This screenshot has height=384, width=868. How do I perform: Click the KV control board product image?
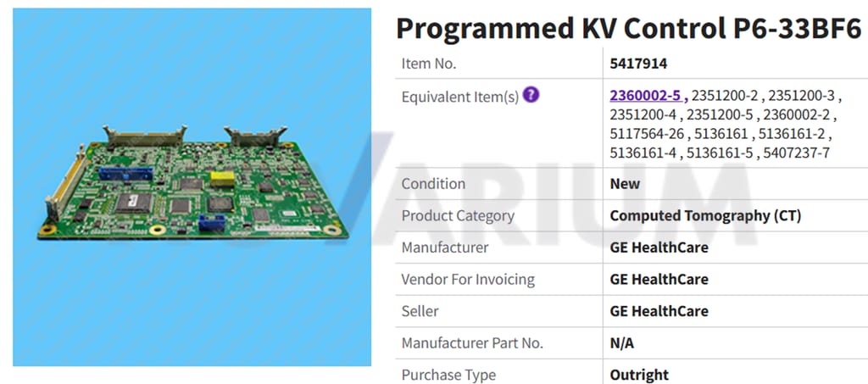pos(192,187)
